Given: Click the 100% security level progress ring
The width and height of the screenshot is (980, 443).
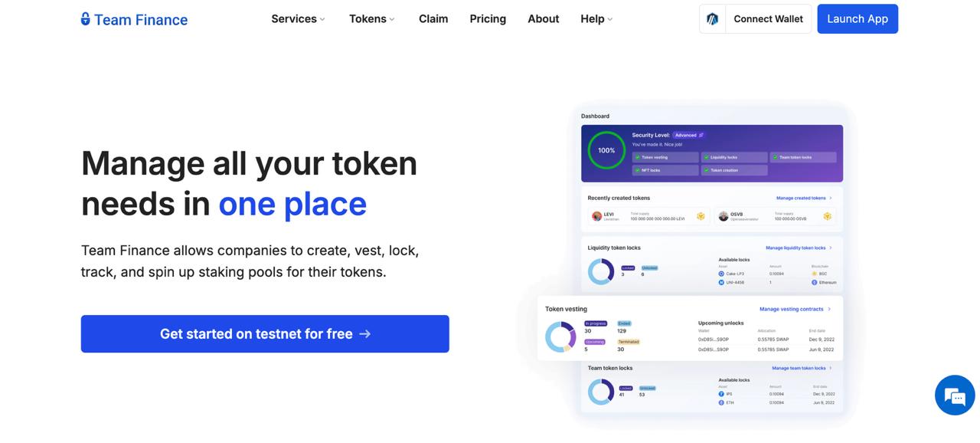Looking at the screenshot, I should tap(606, 150).
